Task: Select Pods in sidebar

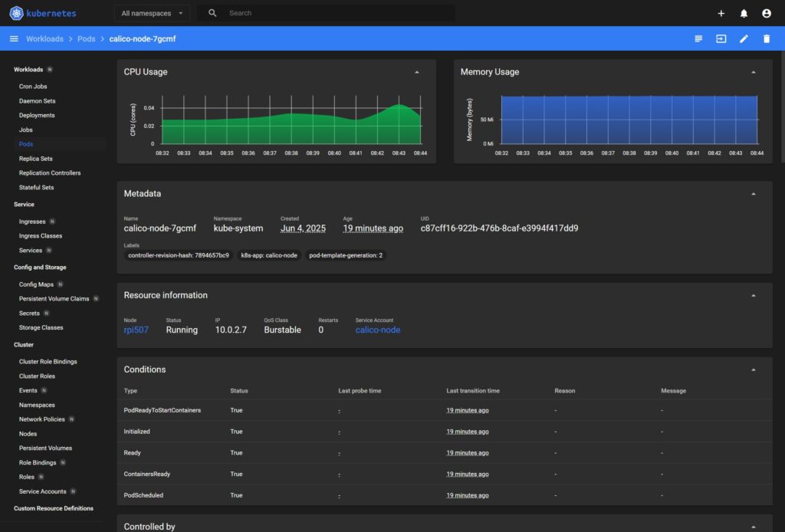Action: (26, 144)
